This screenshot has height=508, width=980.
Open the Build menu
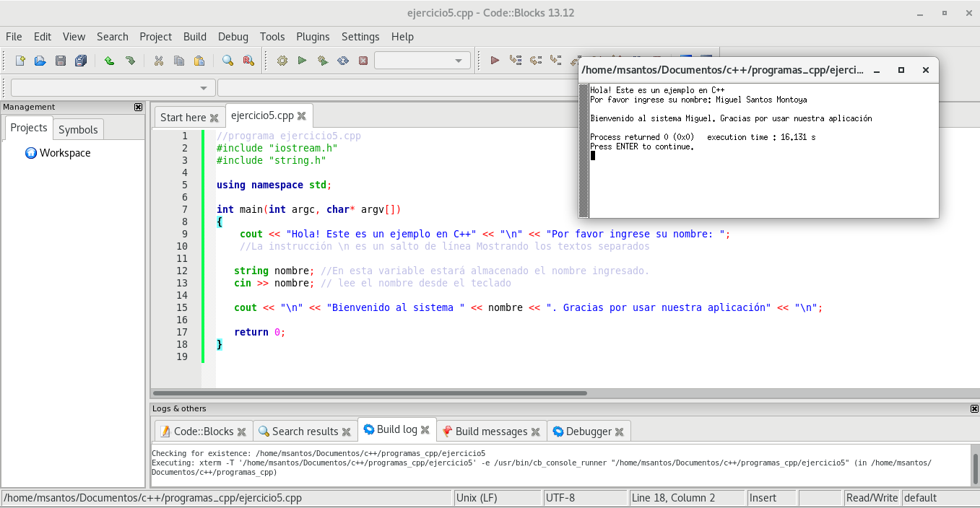(194, 37)
